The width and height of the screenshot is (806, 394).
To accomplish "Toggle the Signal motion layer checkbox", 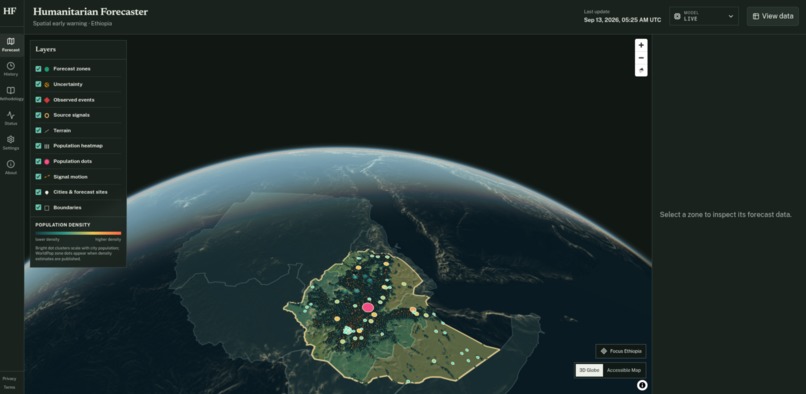I will tap(38, 177).
